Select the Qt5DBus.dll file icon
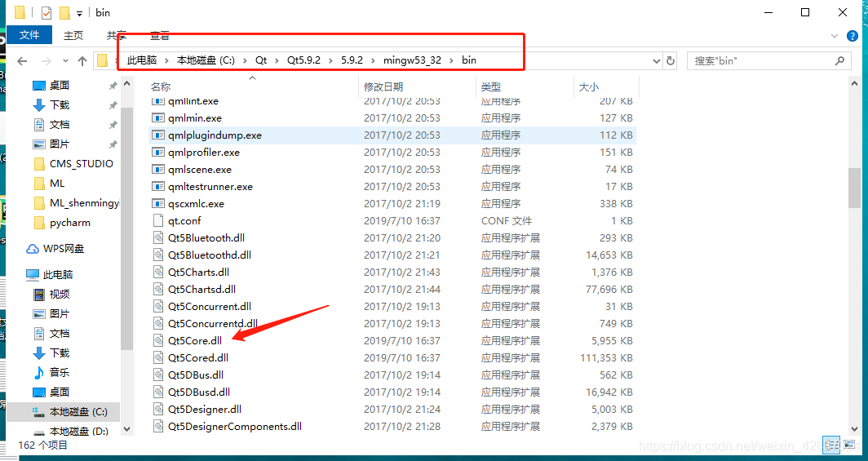The image size is (868, 461). tap(158, 375)
